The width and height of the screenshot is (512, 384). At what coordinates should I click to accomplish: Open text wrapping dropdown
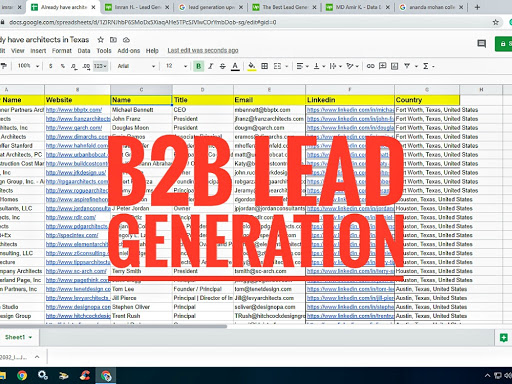pyautogui.click(x=336, y=66)
